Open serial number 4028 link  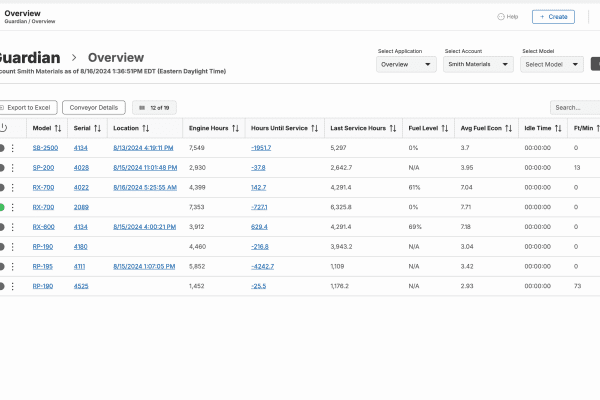pyautogui.click(x=81, y=168)
